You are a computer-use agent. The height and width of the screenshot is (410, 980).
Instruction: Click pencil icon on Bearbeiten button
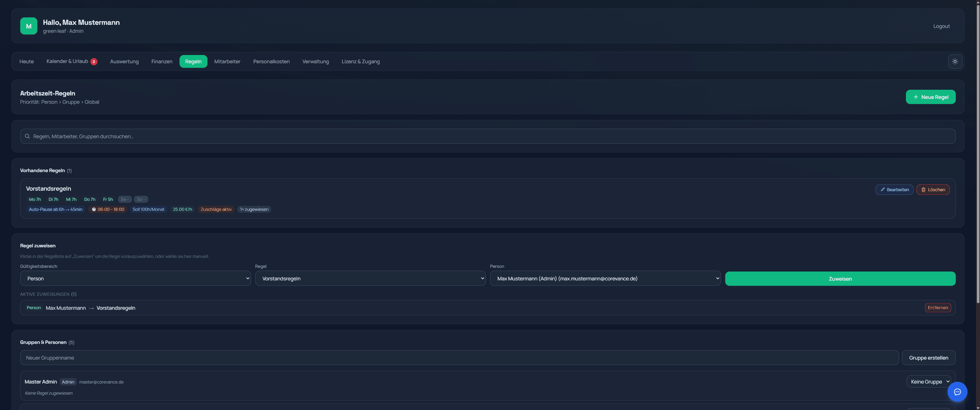click(883, 189)
